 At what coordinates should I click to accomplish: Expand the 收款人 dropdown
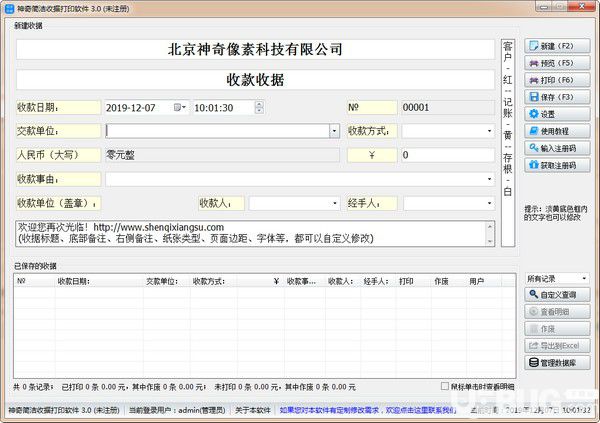coord(335,203)
